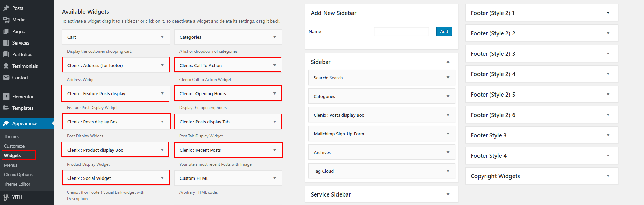This screenshot has width=644, height=205.
Task: Expand the Cart widget arrow
Action: (x=162, y=37)
